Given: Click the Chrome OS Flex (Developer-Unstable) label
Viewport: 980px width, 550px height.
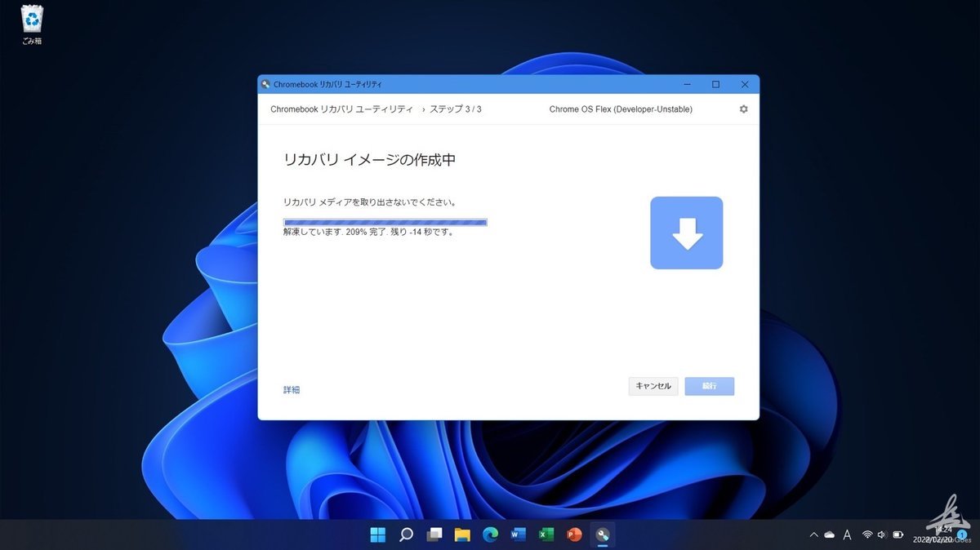Looking at the screenshot, I should [621, 109].
